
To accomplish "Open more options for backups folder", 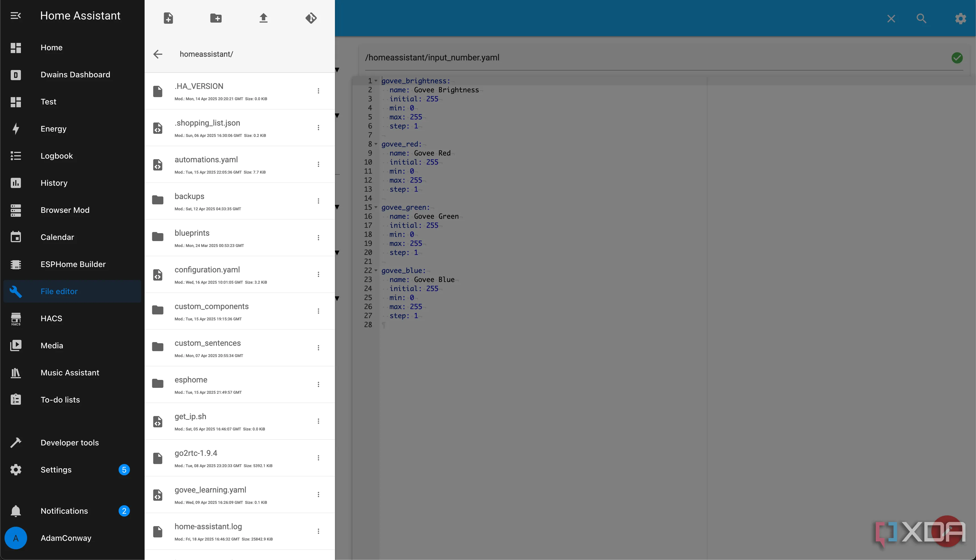I will [319, 201].
